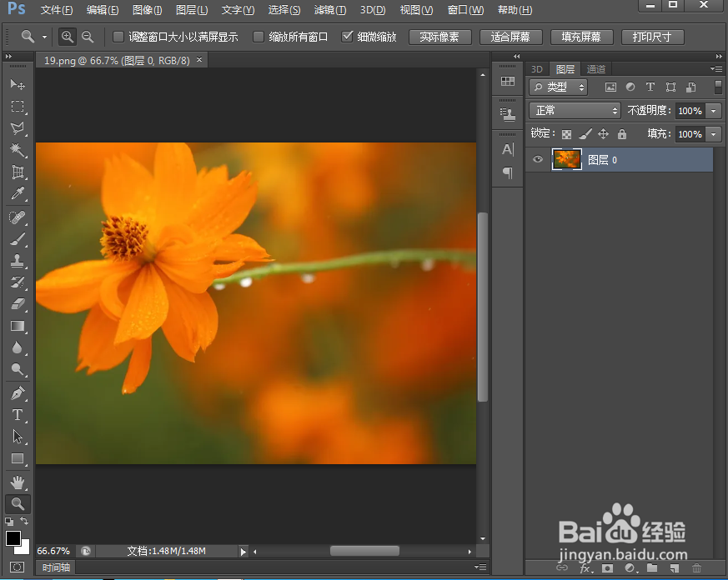The height and width of the screenshot is (580, 728).
Task: Select the History Brush tool
Action: coord(18,282)
